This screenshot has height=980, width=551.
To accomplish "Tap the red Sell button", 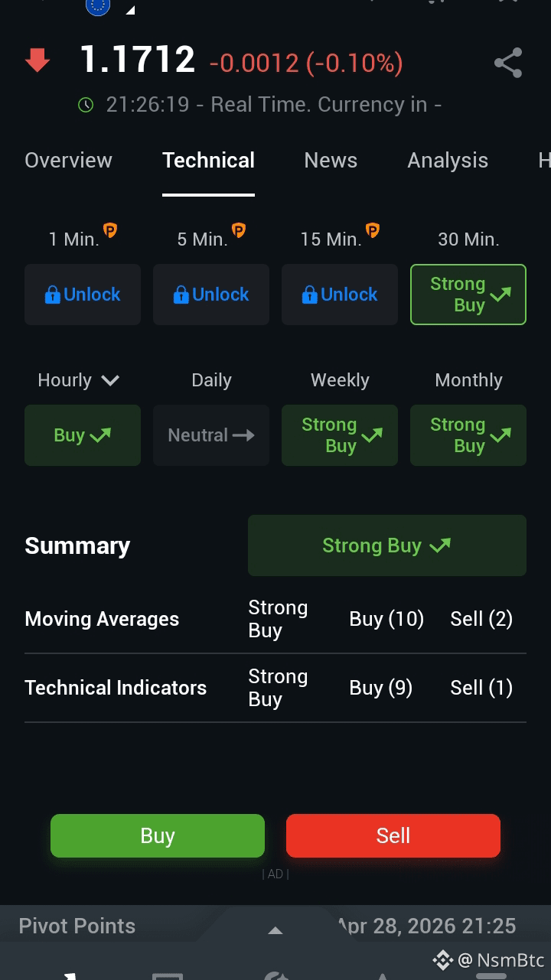I will [393, 835].
